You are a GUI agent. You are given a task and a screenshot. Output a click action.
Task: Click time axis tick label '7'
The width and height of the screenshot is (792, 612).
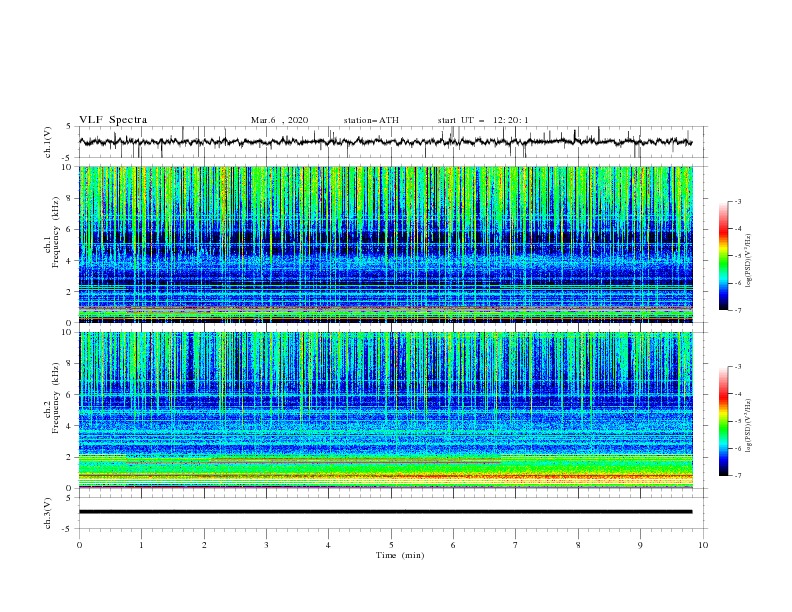516,545
